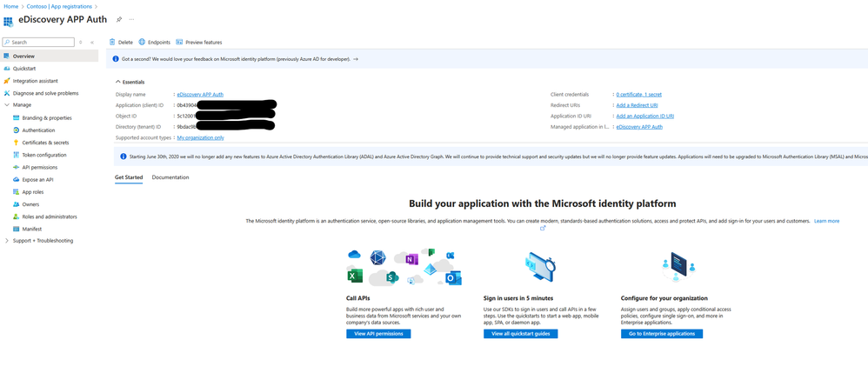The width and height of the screenshot is (868, 373).
Task: Open the 0 certificate, 1 secret link
Action: pos(638,95)
